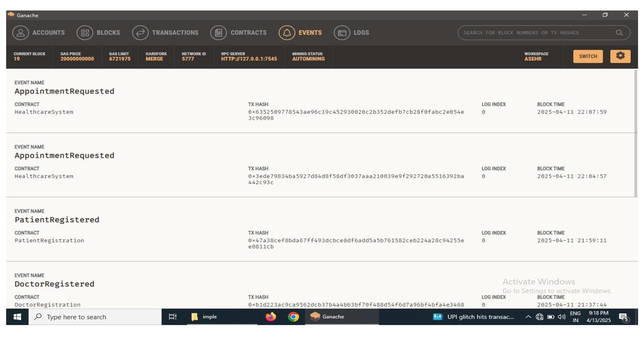Open the Windows Start menu
The width and height of the screenshot is (644, 339).
pyautogui.click(x=17, y=317)
